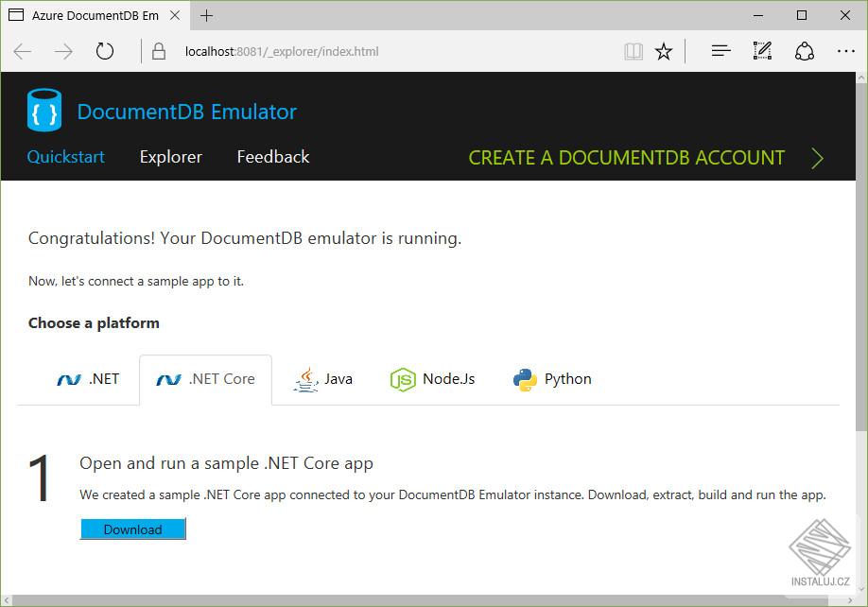Open the Share icon in the toolbar
Screen dimensions: 868x607
805,50
